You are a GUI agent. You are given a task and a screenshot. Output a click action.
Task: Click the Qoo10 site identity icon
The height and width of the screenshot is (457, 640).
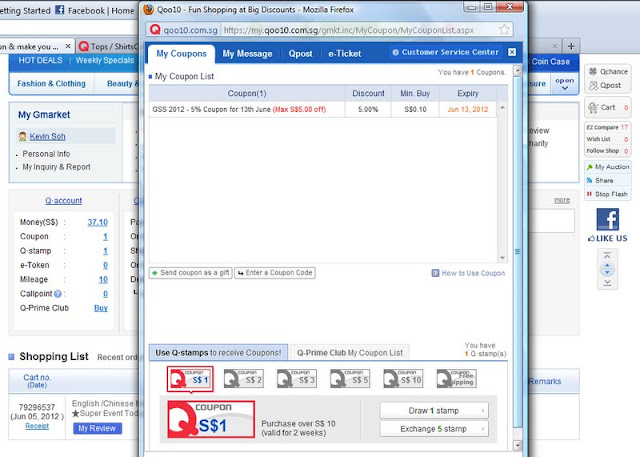tap(155, 30)
